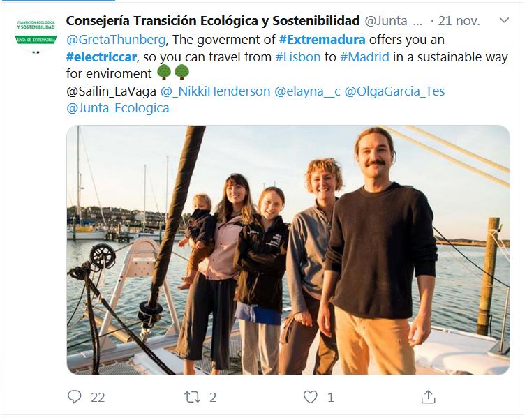Visit the @GretaThunberg mention

116,40
